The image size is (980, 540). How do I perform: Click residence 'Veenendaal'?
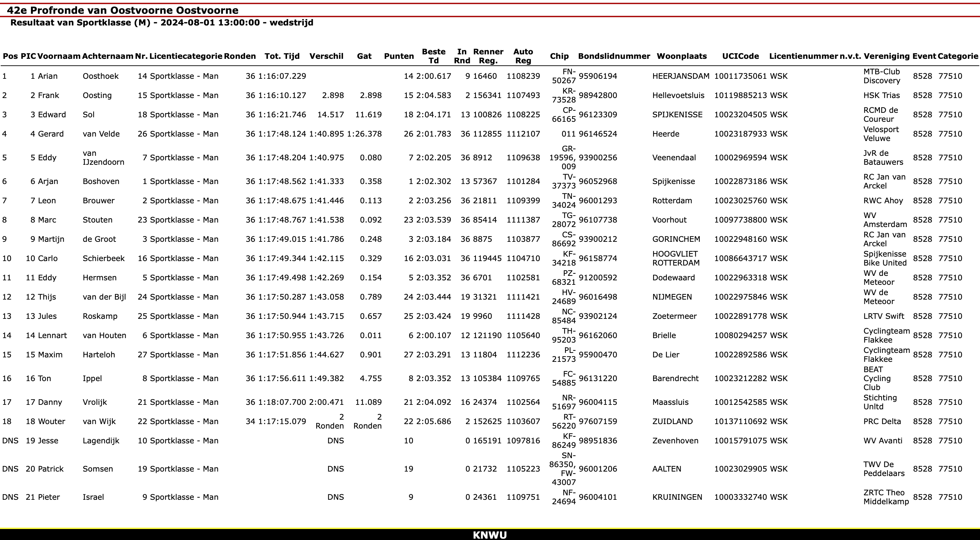coord(674,158)
